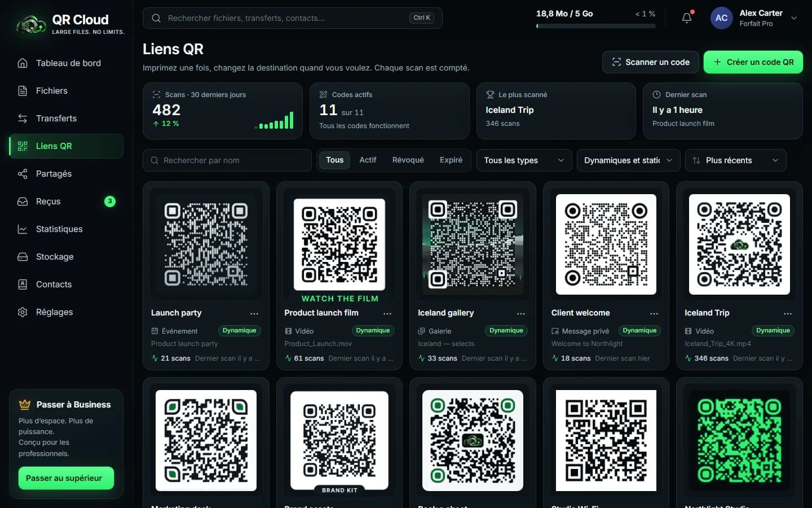Click the Reçus inbox icon
Viewport: 812px width, 508px height.
pos(23,202)
